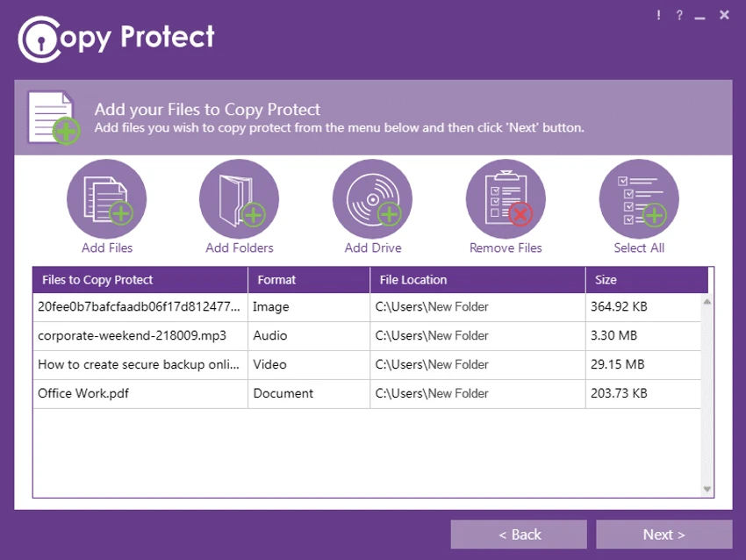Click the Select All text label
Viewport: 746px width, 560px height.
[639, 248]
